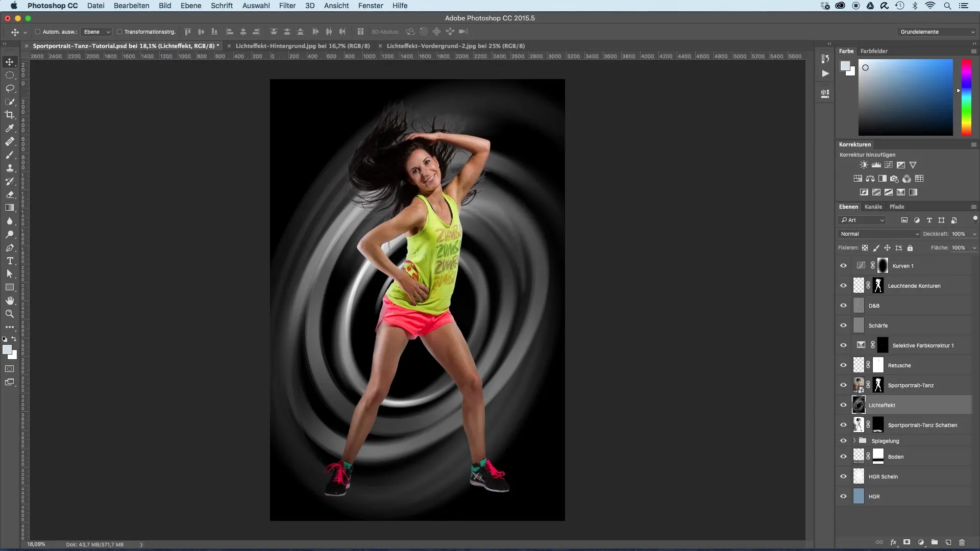Hide the Leuchtende Konturen layer

pyautogui.click(x=843, y=286)
